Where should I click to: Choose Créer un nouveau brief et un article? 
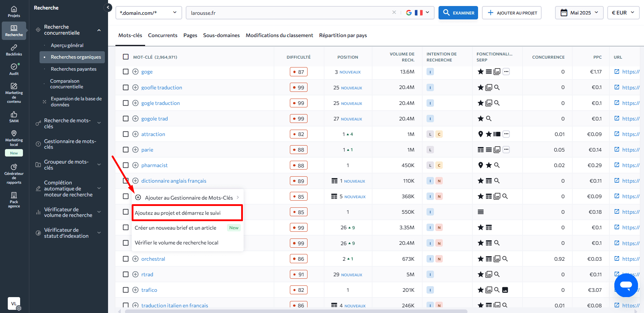tap(187, 228)
